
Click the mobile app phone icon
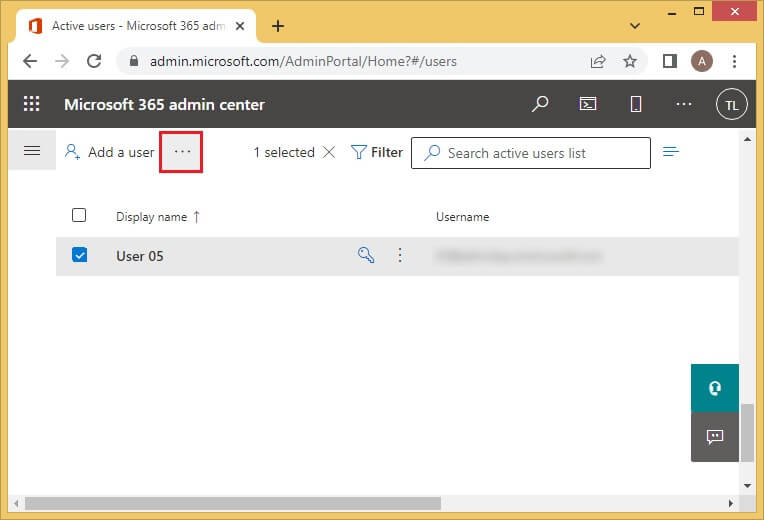click(635, 104)
